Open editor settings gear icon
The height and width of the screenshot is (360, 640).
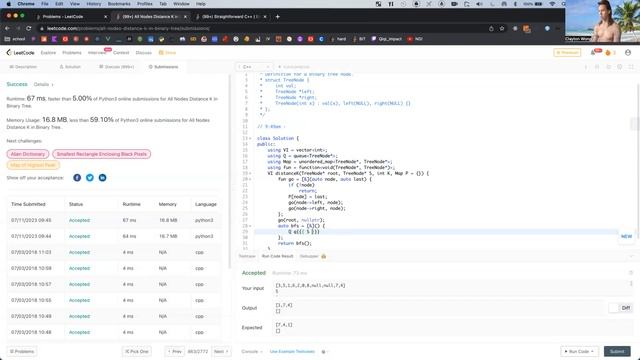pyautogui.click(x=620, y=67)
